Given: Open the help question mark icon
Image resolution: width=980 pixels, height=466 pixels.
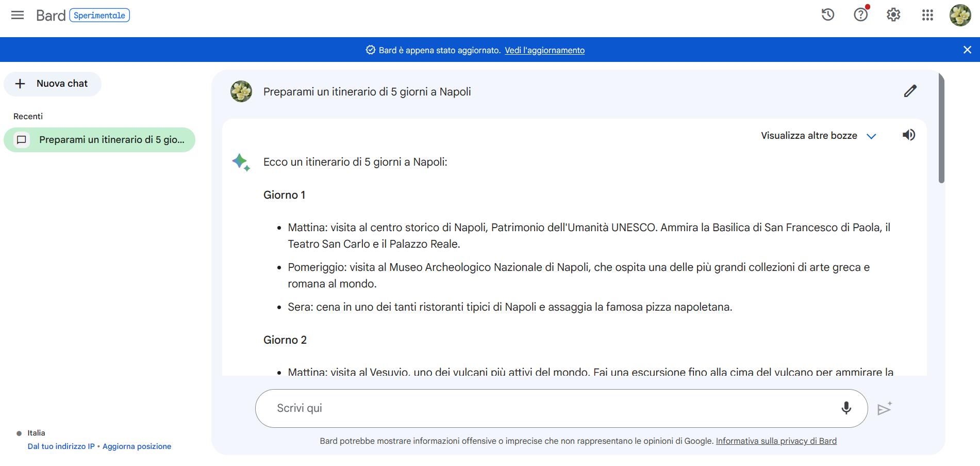Looking at the screenshot, I should [x=861, y=14].
